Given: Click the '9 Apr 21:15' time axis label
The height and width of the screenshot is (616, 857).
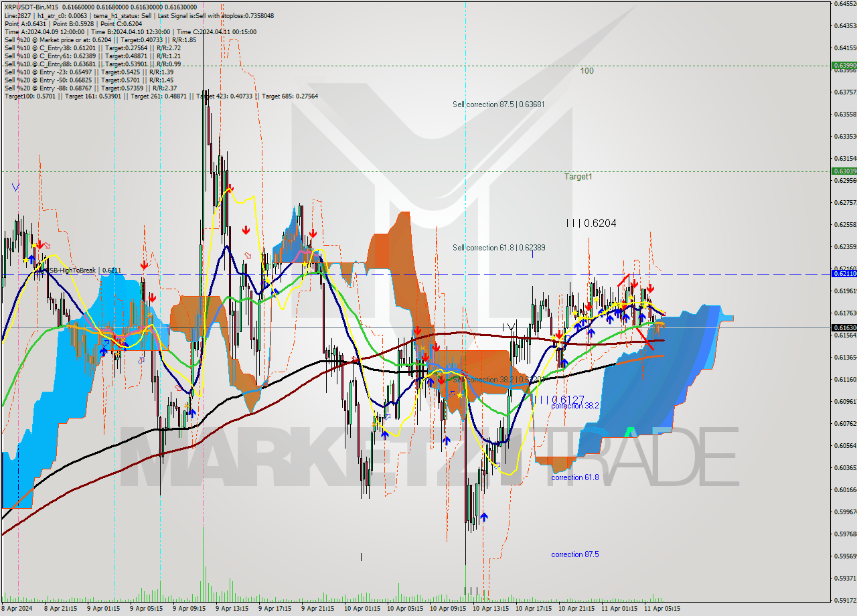Looking at the screenshot, I should click(x=317, y=609).
